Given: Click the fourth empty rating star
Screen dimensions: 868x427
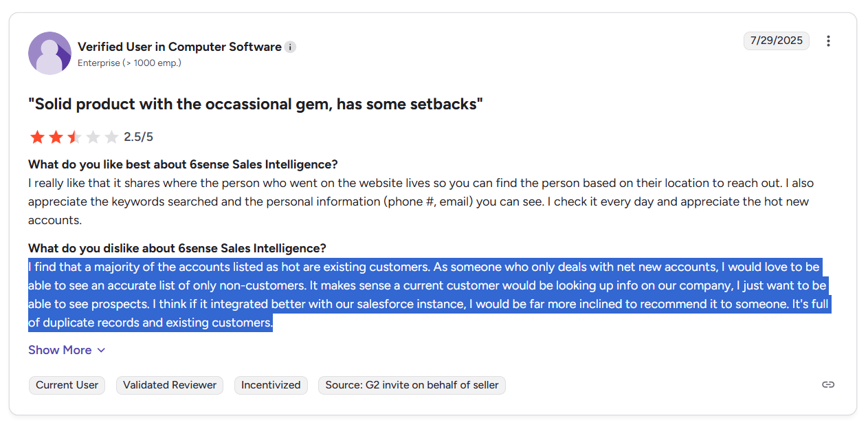Looking at the screenshot, I should pyautogui.click(x=93, y=138).
